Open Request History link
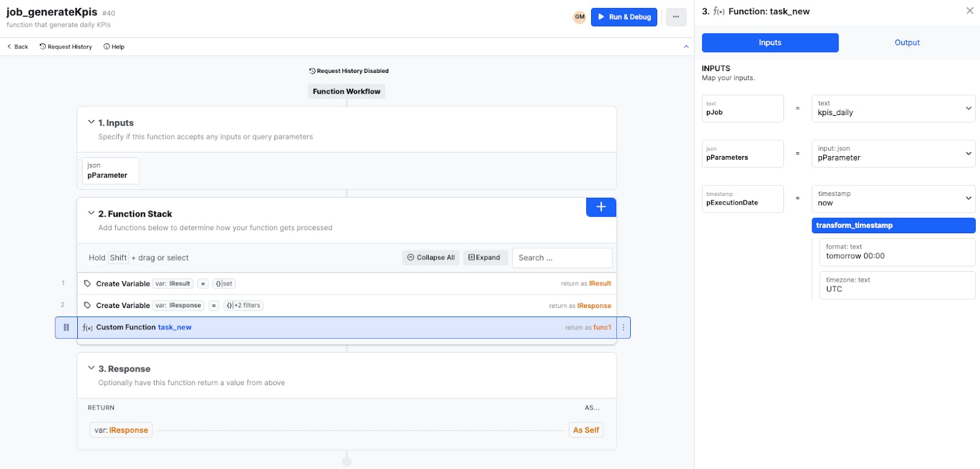 point(66,47)
